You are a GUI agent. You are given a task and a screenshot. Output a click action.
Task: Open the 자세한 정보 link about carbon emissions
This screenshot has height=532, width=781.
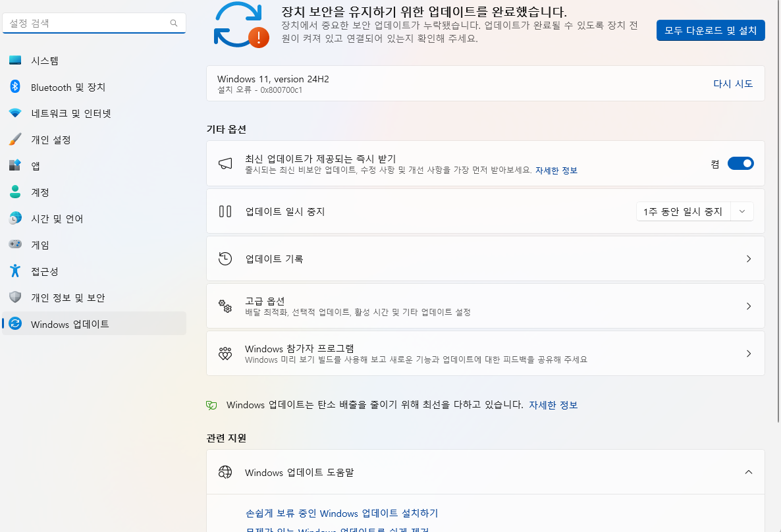553,404
